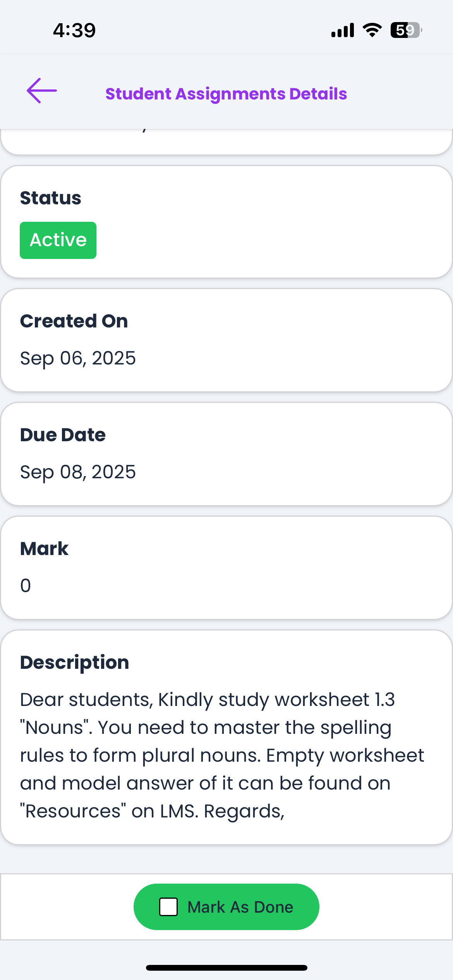The width and height of the screenshot is (453, 980).
Task: Select the Status heading
Action: (x=51, y=198)
